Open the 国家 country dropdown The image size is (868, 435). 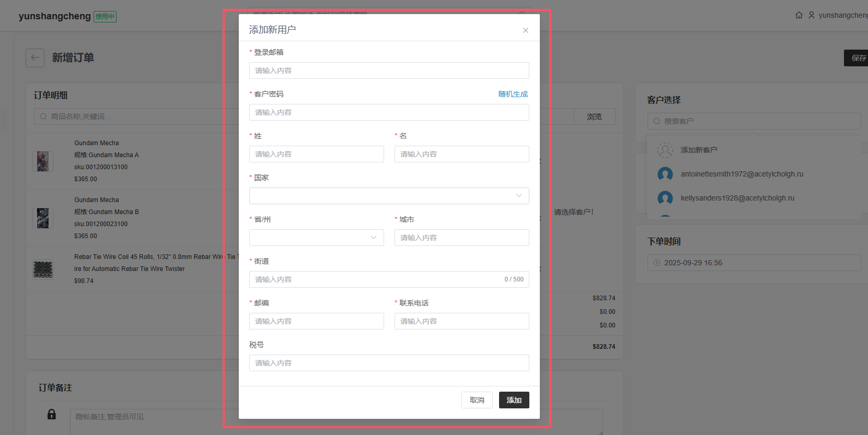(389, 196)
